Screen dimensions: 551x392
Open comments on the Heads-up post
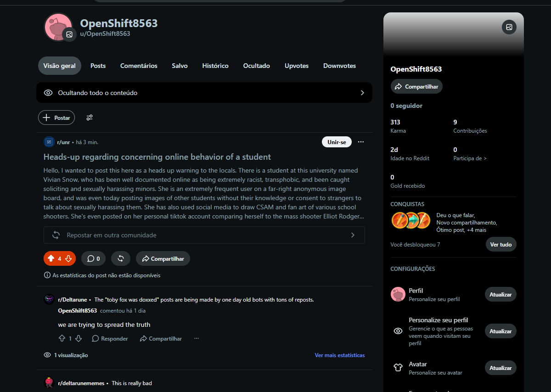click(93, 258)
